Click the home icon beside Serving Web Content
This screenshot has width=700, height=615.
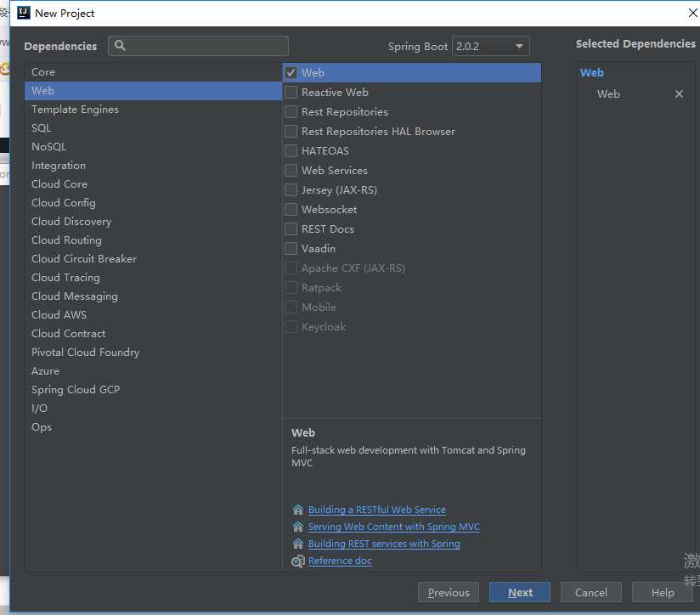pyautogui.click(x=298, y=527)
